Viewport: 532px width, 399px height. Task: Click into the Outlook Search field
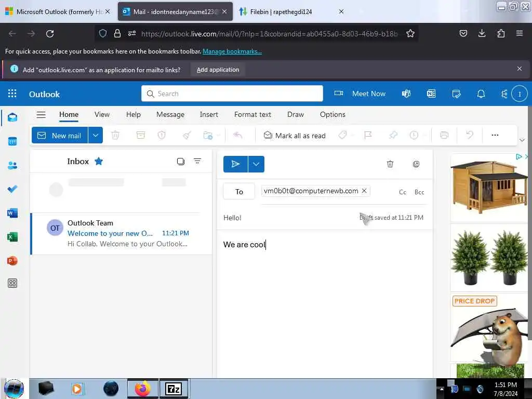(232, 94)
